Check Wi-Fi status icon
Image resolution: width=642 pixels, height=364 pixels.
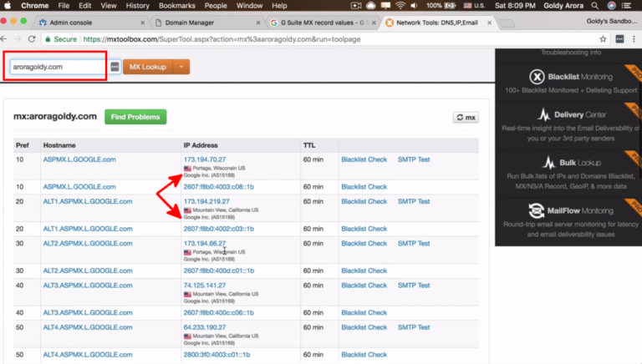[x=400, y=6]
